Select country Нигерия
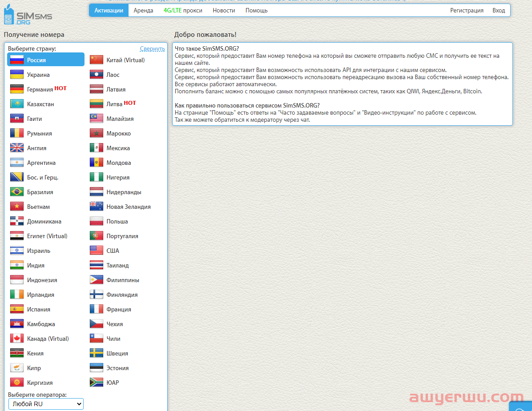Viewport: 532px width, 411px height. tap(118, 177)
